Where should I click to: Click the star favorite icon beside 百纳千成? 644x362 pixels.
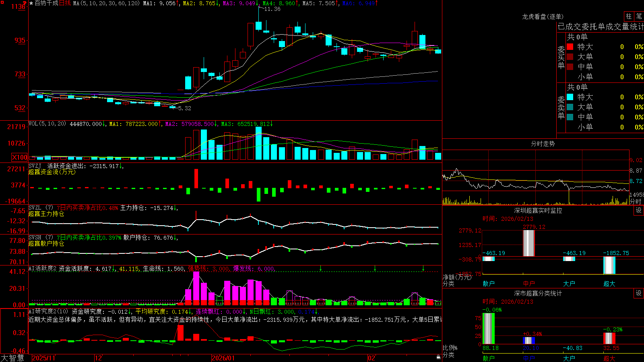click(31, 3)
